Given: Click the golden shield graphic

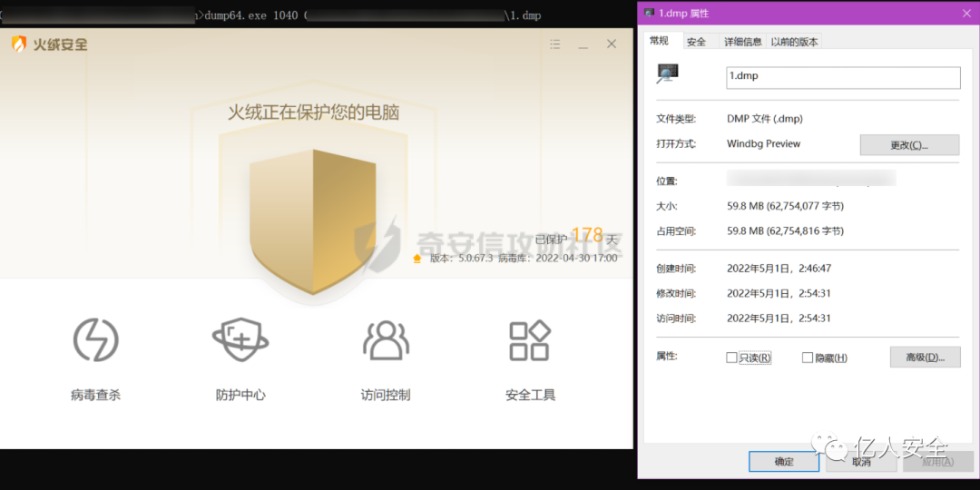Looking at the screenshot, I should pos(312,222).
